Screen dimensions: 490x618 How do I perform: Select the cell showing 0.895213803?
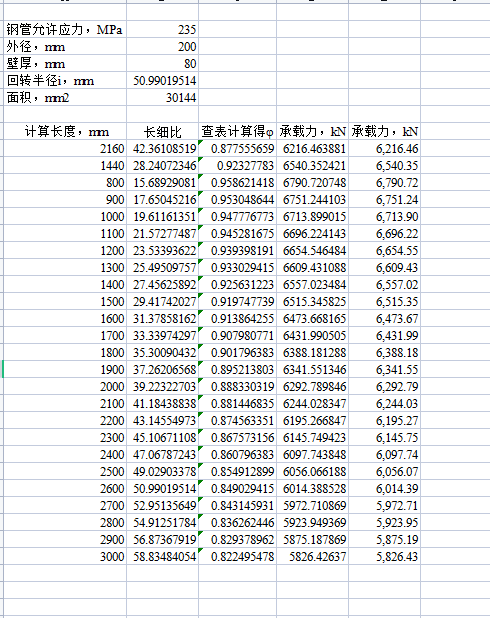(x=238, y=369)
